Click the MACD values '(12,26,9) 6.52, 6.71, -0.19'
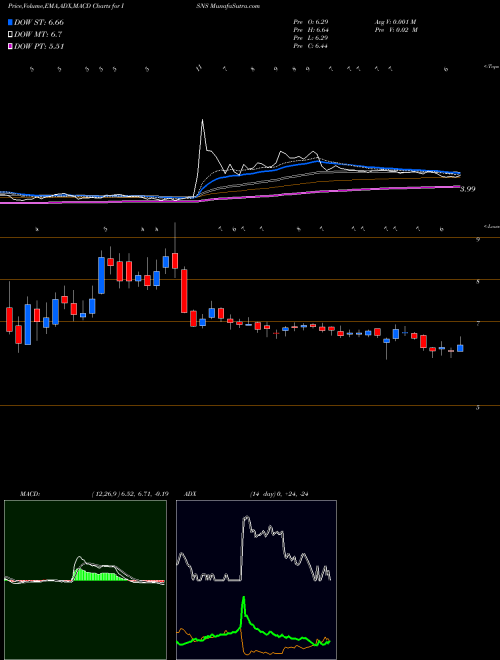Viewport: 500px width, 660px height. [129, 494]
